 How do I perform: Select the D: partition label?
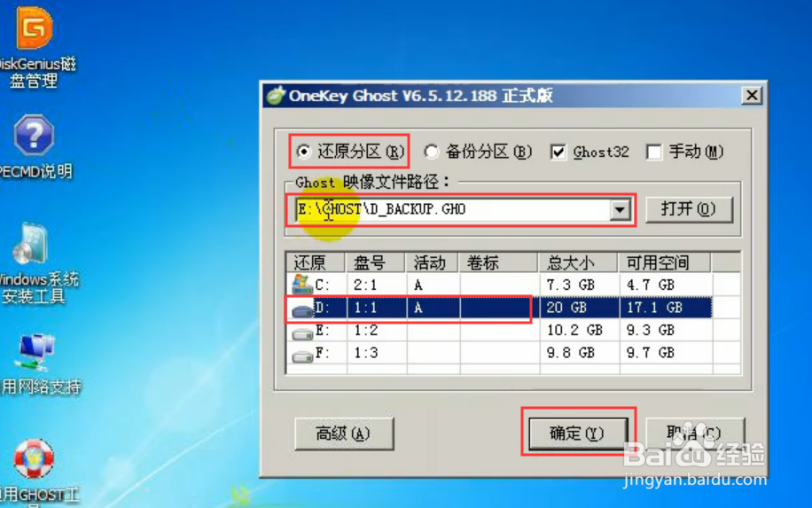(322, 308)
